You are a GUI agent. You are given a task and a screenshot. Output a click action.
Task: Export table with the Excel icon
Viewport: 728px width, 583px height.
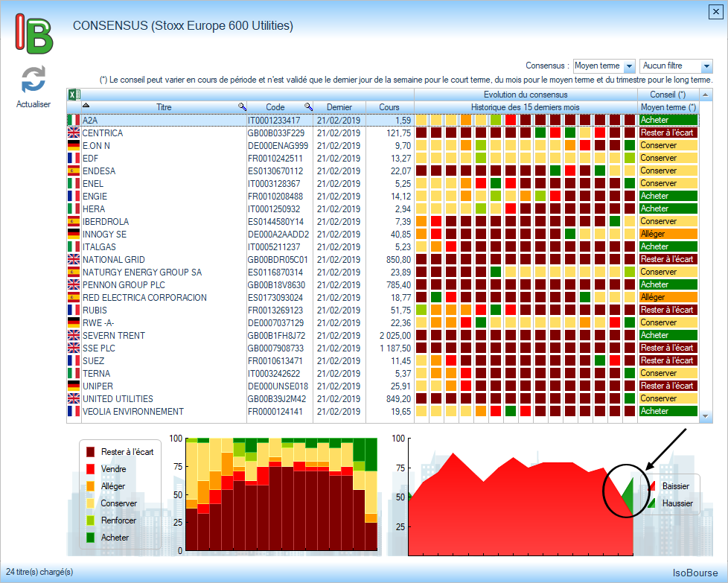[x=74, y=95]
